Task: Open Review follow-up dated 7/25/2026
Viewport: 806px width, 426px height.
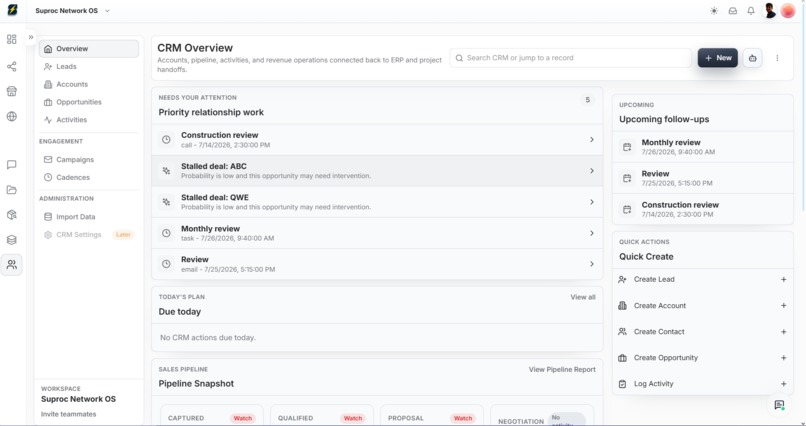Action: [703, 178]
